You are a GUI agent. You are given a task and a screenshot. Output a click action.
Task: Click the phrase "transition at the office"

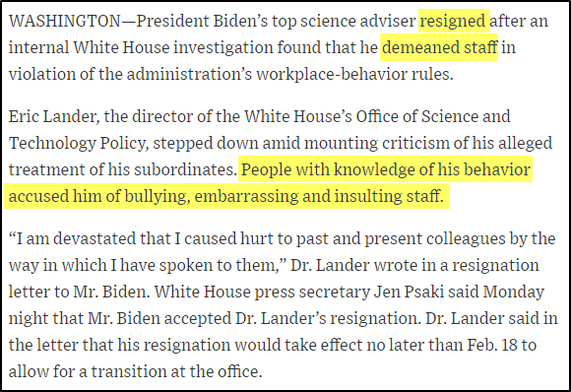point(175,371)
